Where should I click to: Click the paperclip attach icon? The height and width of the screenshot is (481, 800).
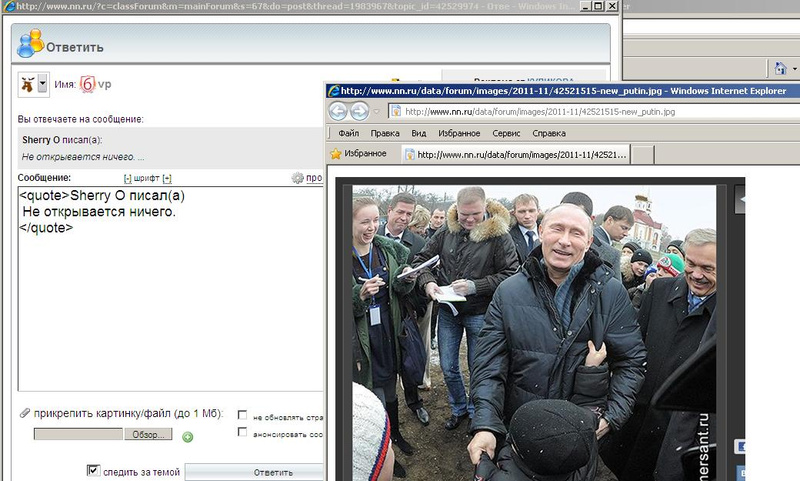coord(24,413)
